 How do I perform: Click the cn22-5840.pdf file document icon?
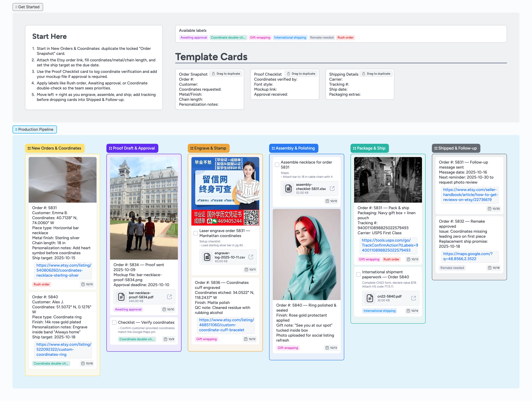click(x=370, y=298)
